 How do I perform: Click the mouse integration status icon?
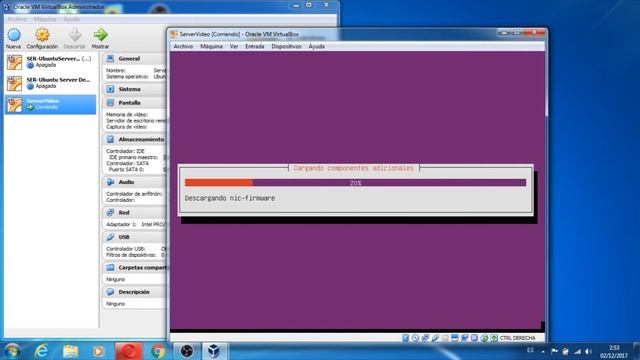[484, 338]
